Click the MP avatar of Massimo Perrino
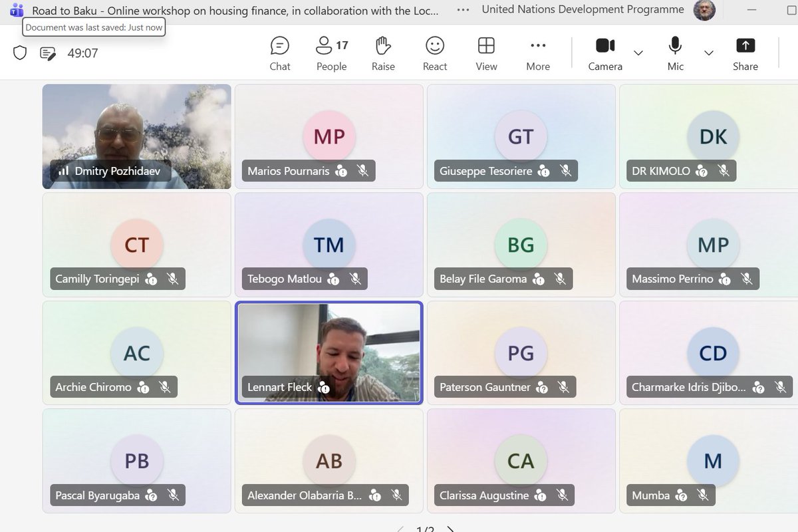The image size is (798, 532). coord(713,245)
